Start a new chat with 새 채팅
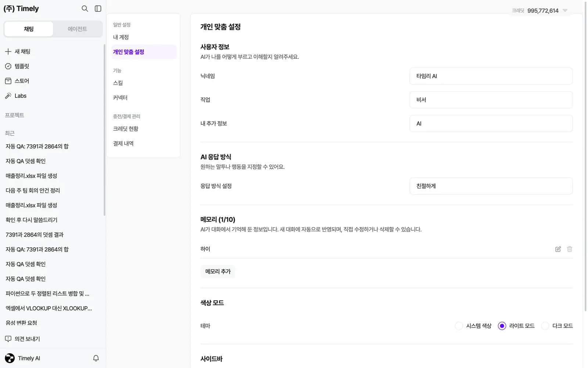This screenshot has width=588, height=368. (18, 52)
